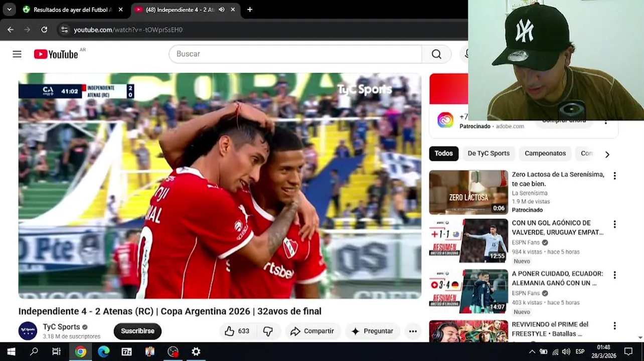The image size is (644, 361).
Task: Show hidden system tray icons chevron
Action: click(x=532, y=352)
